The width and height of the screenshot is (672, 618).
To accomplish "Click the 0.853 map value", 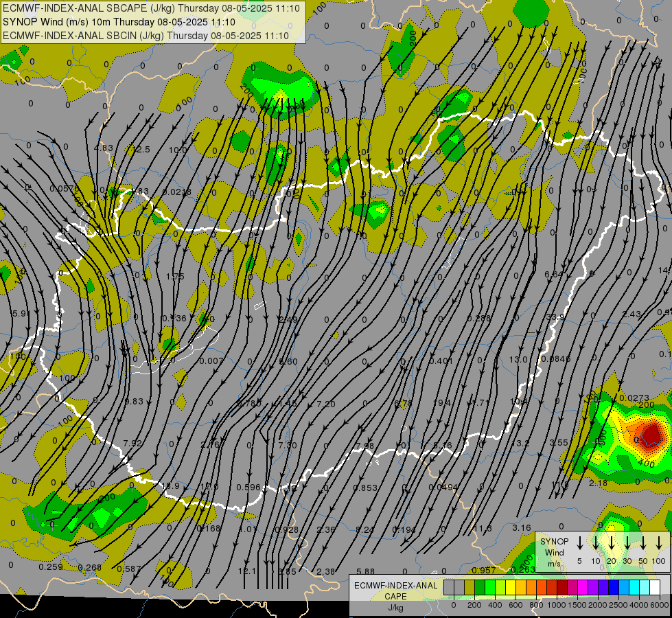I will pos(365,488).
